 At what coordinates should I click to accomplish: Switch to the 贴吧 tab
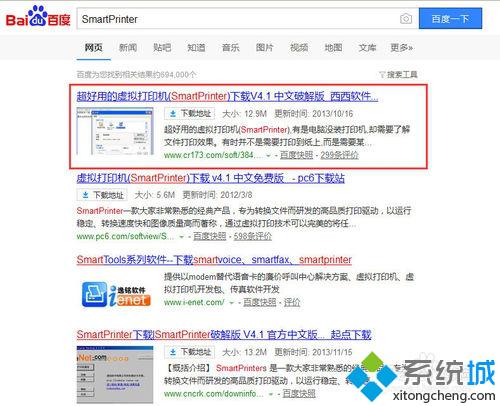coord(162,48)
